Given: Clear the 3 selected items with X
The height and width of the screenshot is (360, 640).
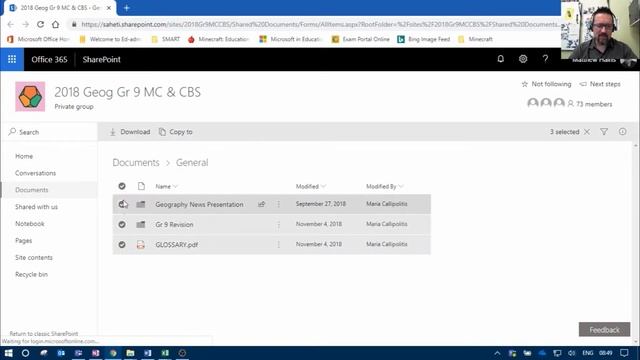Looking at the screenshot, I should (x=587, y=132).
